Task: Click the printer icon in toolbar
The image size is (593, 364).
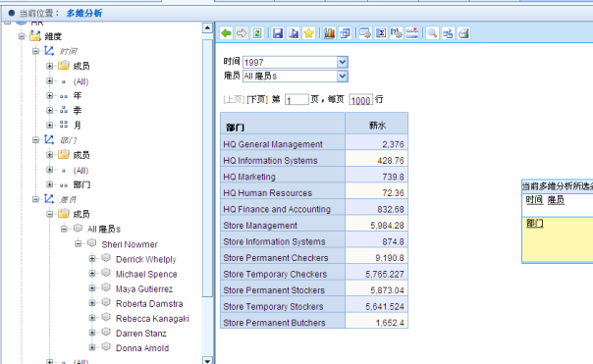Action: 463,33
